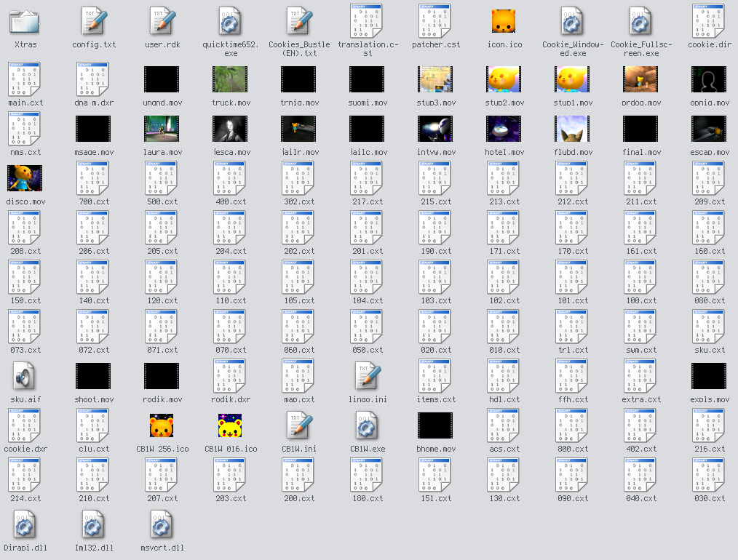This screenshot has width=738, height=560.
Task: Select the icon.ico orange bear icon
Action: [504, 22]
